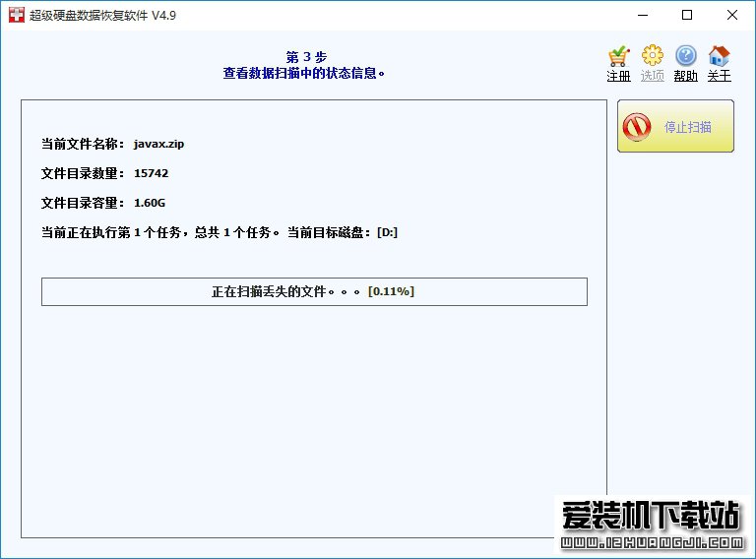Click the 关于 house icon
The width and height of the screenshot is (756, 559).
pos(719,56)
